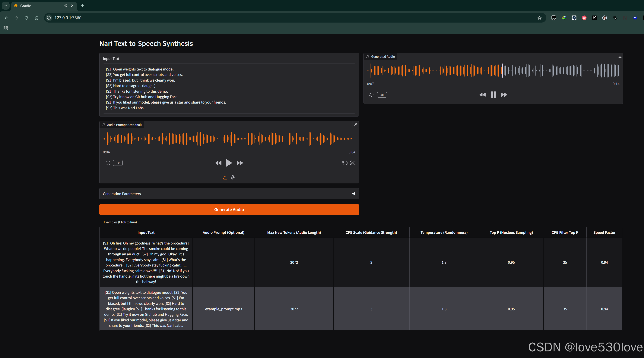Click the trim scissors icon
The width and height of the screenshot is (644, 358).
pyautogui.click(x=352, y=163)
